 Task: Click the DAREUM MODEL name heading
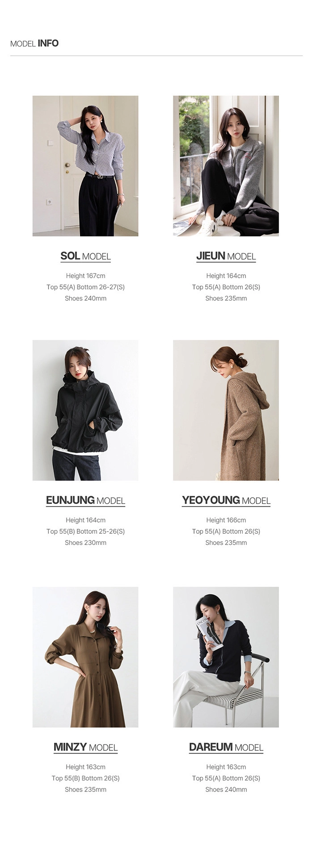pos(226,747)
